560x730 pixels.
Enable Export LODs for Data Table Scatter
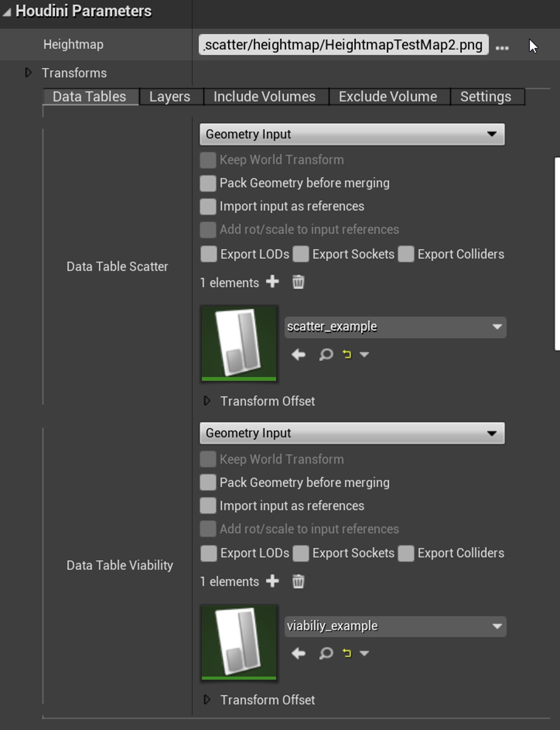[208, 254]
